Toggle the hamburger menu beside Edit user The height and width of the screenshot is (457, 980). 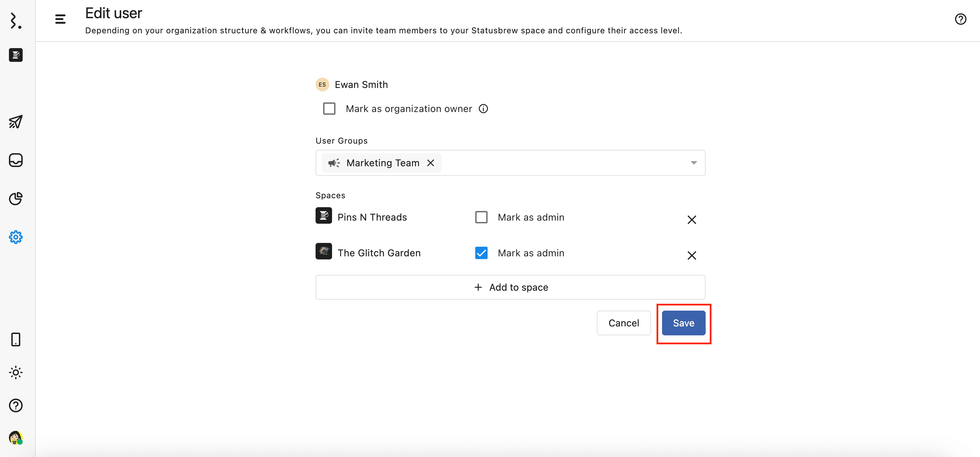click(x=60, y=19)
